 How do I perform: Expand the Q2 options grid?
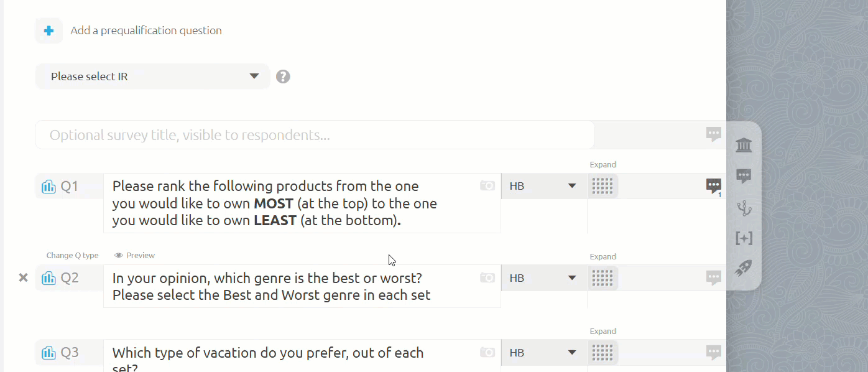tap(603, 278)
